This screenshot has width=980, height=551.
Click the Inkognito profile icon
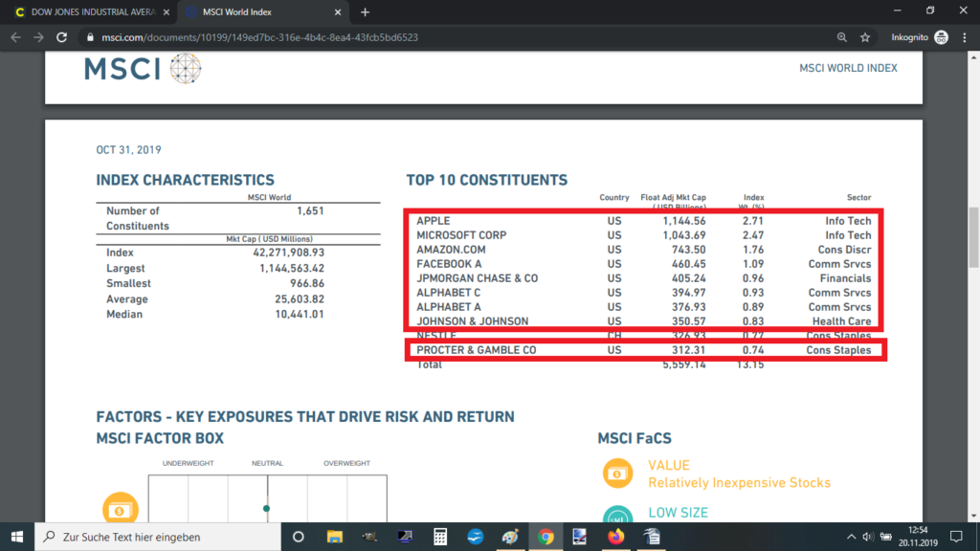tap(942, 37)
